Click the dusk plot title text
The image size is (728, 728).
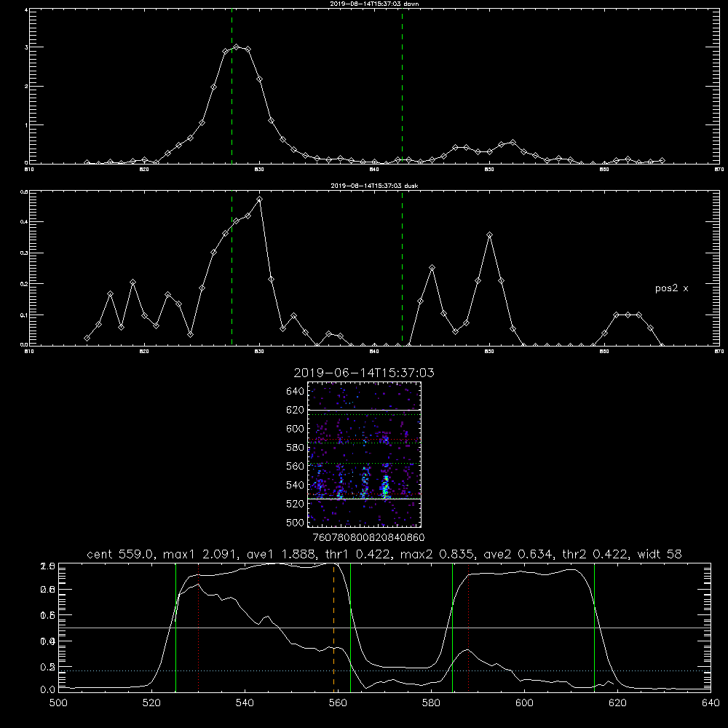374,186
